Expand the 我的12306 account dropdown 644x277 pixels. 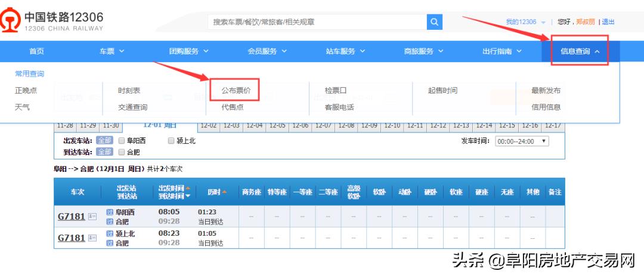(x=525, y=22)
